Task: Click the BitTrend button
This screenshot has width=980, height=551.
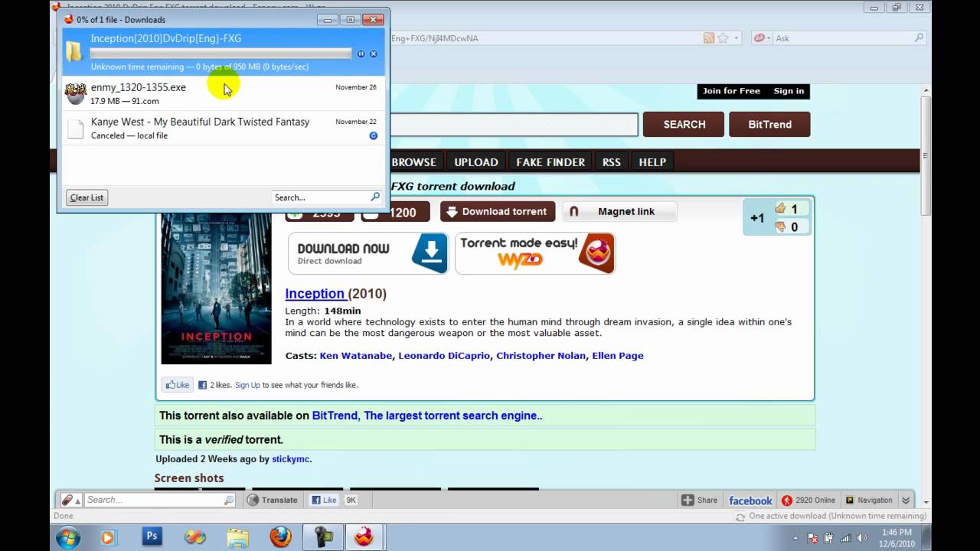Action: pos(769,124)
